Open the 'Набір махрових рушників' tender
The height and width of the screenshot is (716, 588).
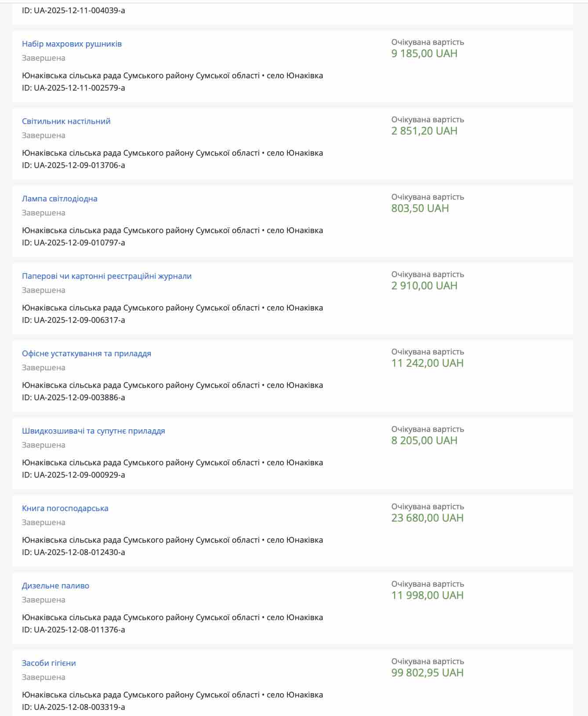(x=72, y=44)
